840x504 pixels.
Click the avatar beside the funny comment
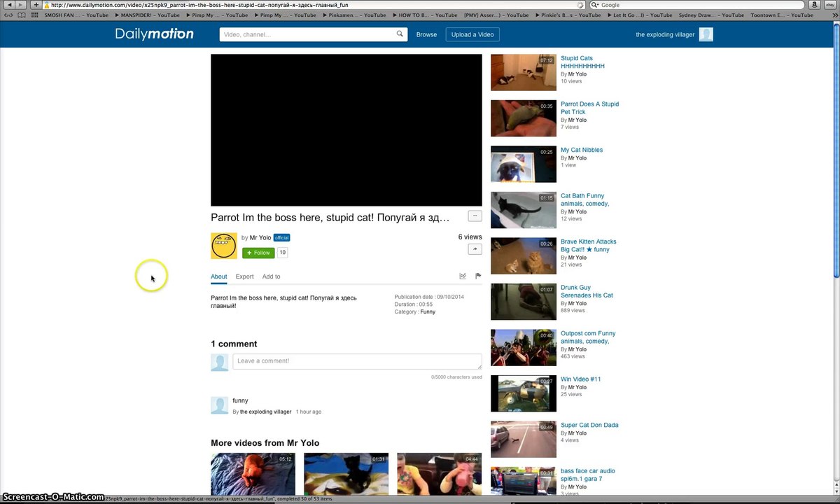click(220, 405)
